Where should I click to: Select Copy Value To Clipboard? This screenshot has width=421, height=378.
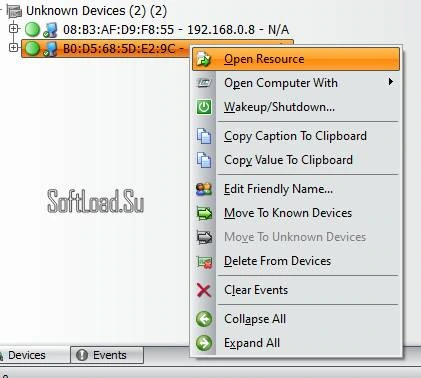[x=296, y=160]
